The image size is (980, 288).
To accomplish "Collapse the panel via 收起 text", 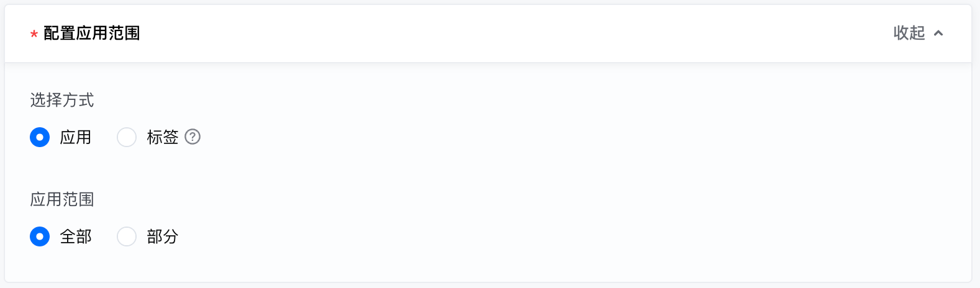I will (x=909, y=33).
